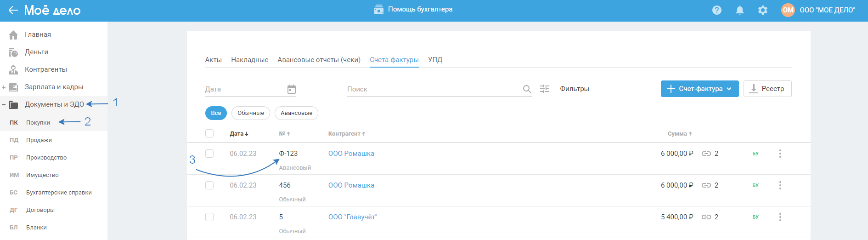Expand the Счет-фактура create dropdown
The image size is (868, 240).
click(729, 89)
